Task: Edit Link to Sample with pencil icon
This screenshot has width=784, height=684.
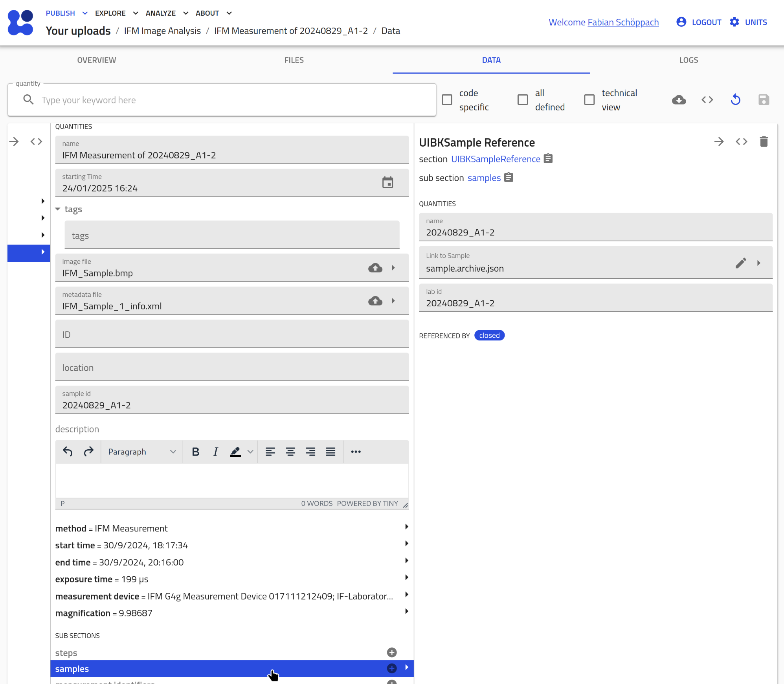Action: [740, 263]
